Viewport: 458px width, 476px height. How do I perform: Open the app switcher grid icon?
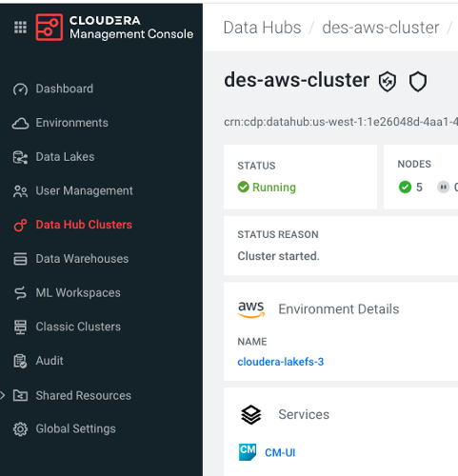[20, 28]
